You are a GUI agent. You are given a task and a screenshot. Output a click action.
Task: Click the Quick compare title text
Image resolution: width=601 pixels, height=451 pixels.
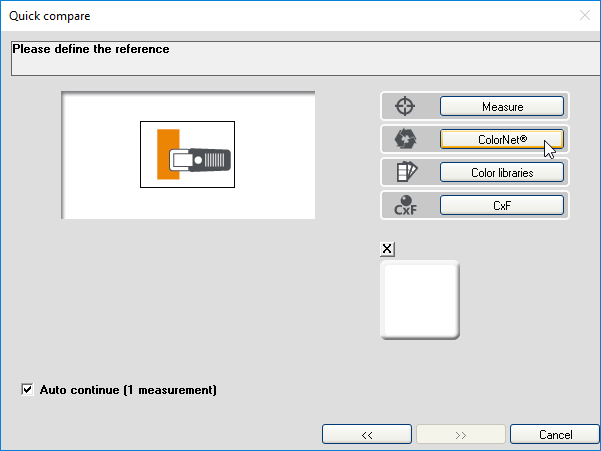(50, 16)
